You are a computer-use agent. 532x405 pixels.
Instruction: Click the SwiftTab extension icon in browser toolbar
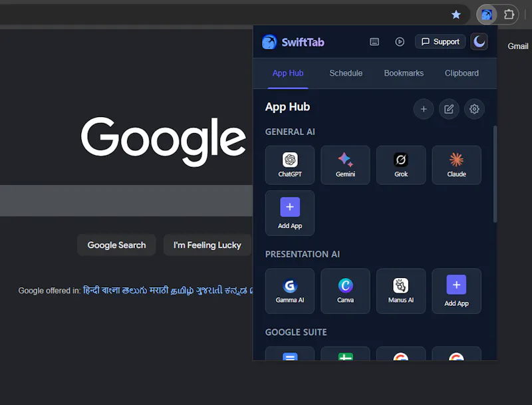[x=487, y=15]
